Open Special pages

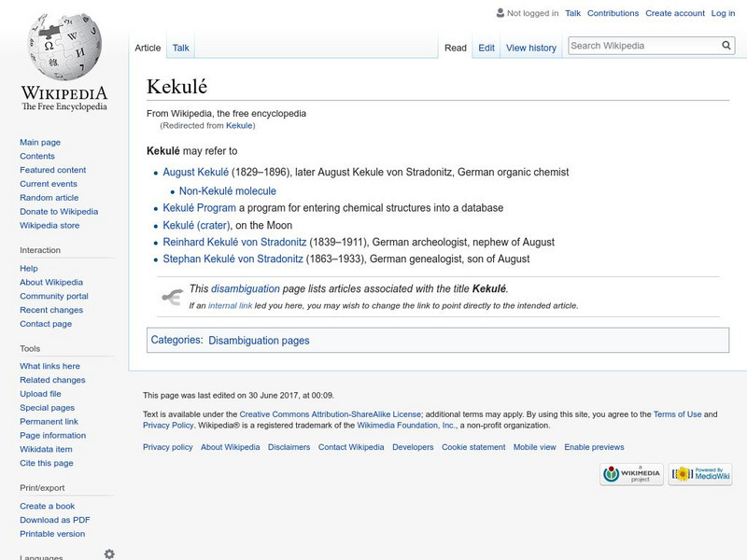tap(48, 408)
